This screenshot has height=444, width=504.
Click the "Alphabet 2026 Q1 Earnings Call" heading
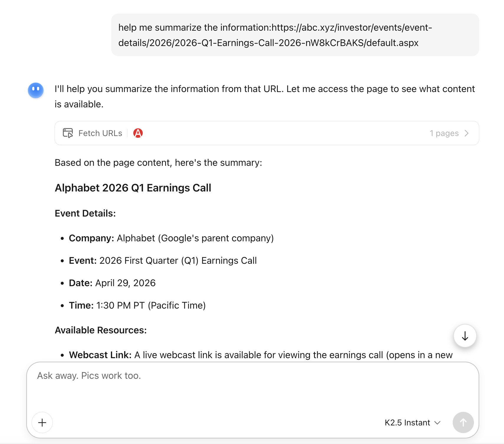tap(133, 188)
